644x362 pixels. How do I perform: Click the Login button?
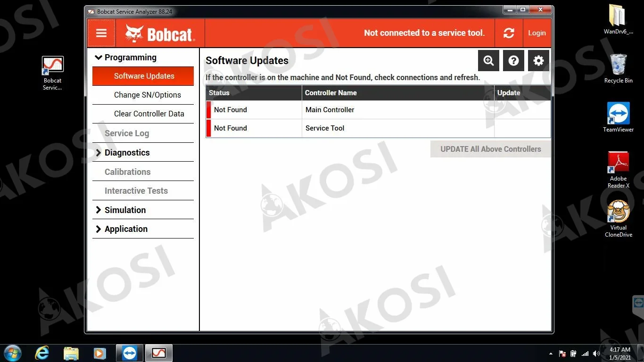537,33
